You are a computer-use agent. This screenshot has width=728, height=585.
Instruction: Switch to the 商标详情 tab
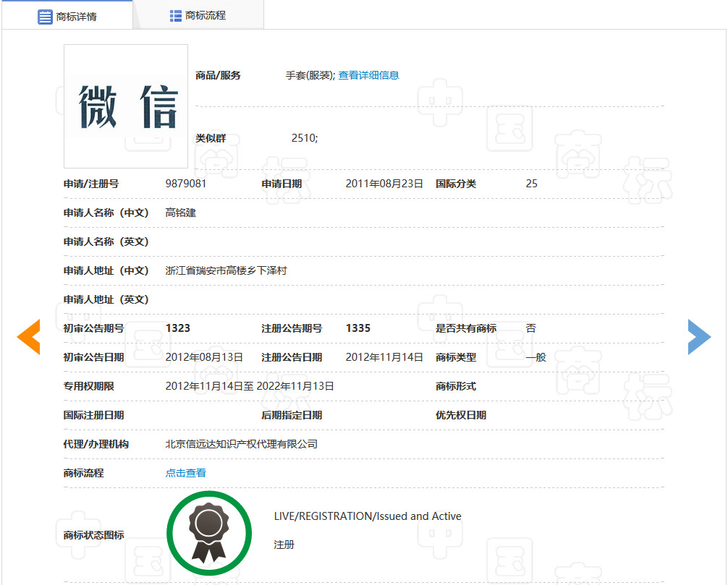tap(67, 16)
